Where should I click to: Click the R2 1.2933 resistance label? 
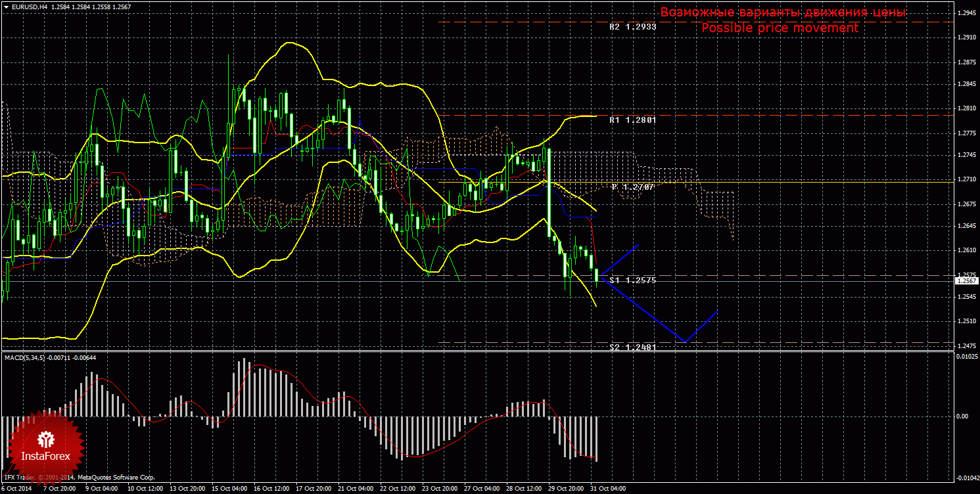[x=632, y=27]
